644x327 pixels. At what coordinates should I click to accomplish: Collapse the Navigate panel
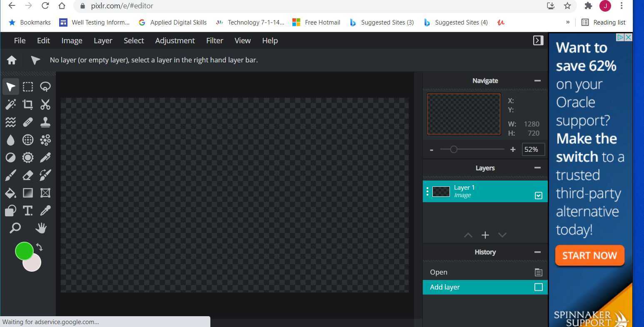(537, 80)
